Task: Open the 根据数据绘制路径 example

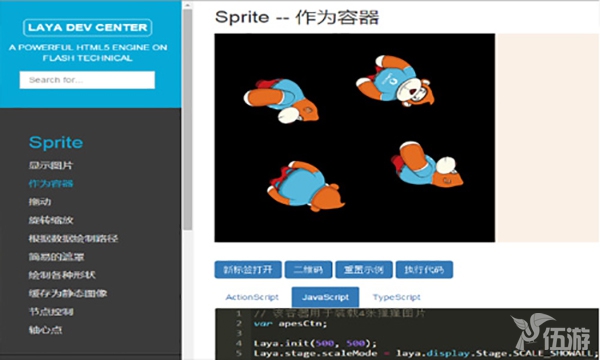Action: click(x=73, y=238)
